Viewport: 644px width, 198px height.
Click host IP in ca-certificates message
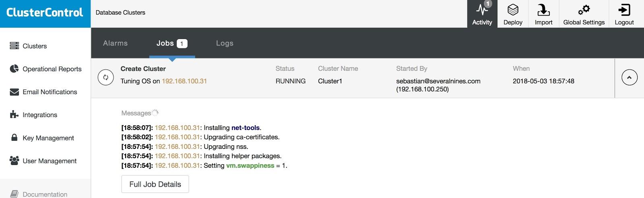(x=178, y=137)
